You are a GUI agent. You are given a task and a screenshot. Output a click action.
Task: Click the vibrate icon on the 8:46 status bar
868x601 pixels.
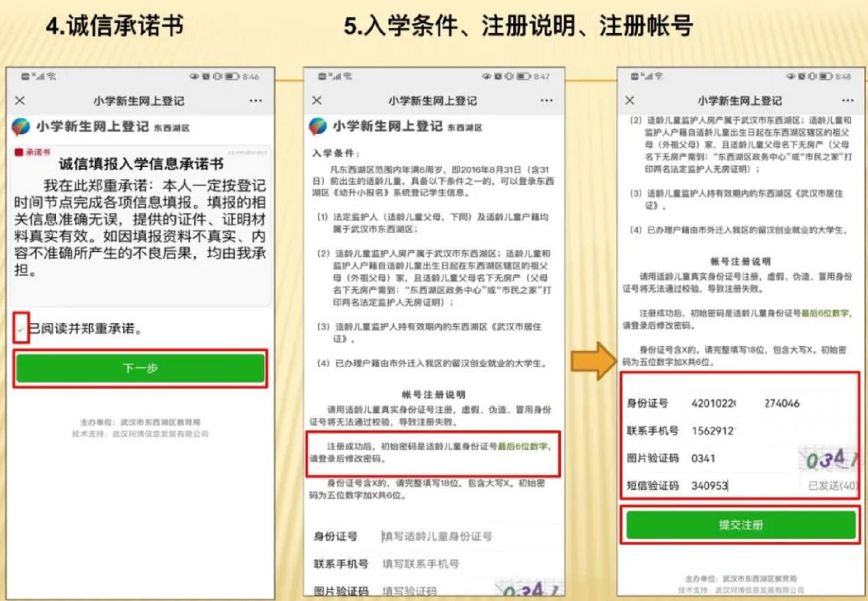[217, 77]
